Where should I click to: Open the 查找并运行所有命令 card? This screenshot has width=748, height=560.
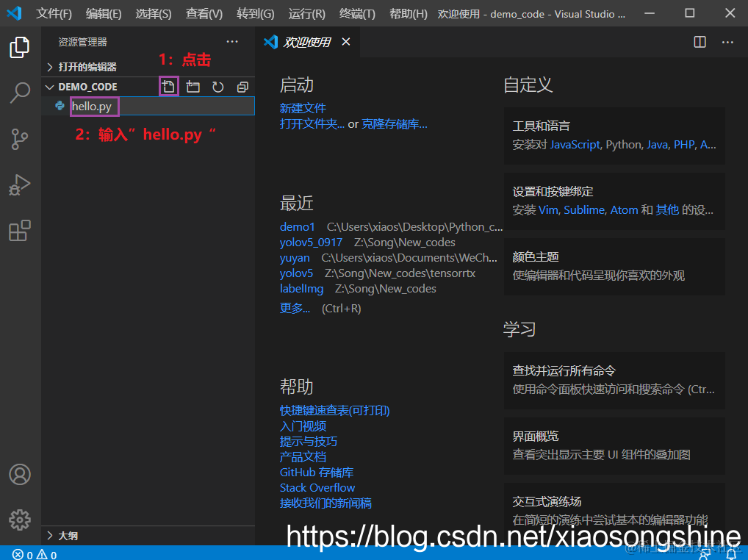click(x=614, y=381)
